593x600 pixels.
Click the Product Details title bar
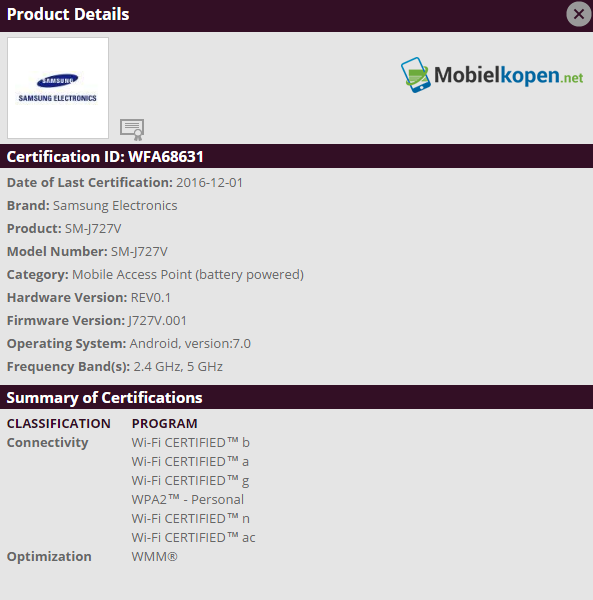tap(283, 15)
